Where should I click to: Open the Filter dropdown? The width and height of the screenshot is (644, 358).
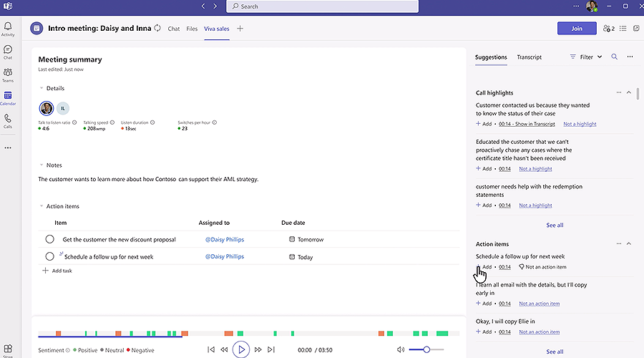[x=586, y=57]
